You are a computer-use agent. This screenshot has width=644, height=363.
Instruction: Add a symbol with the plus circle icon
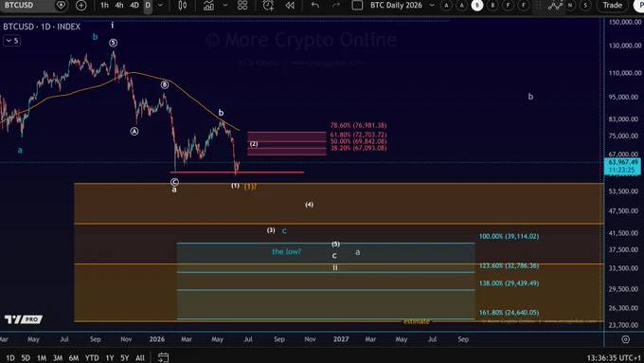click(81, 6)
